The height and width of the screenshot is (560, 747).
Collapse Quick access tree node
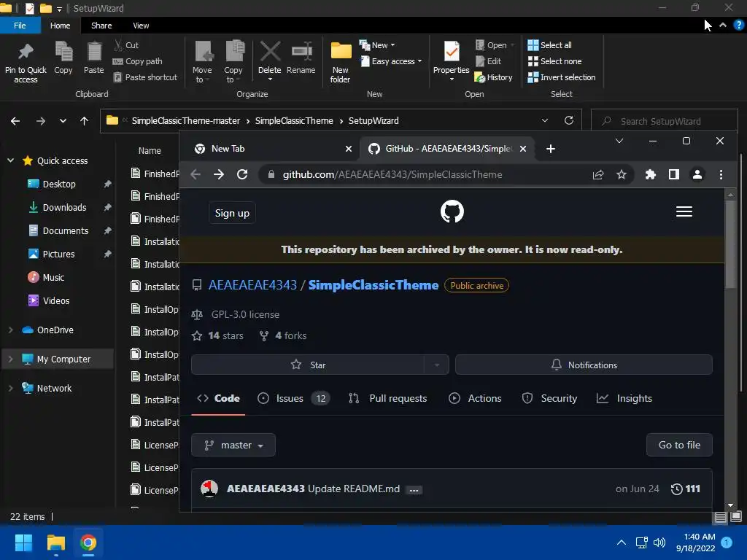pyautogui.click(x=10, y=160)
